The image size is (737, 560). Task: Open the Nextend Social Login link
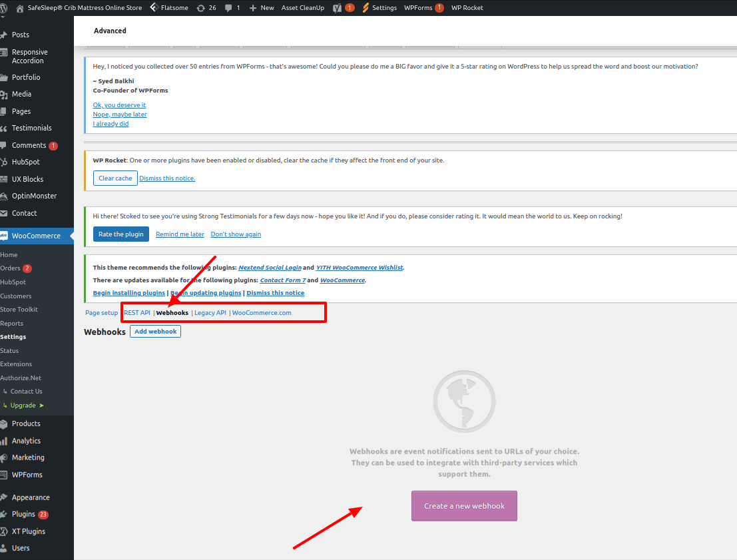click(270, 268)
